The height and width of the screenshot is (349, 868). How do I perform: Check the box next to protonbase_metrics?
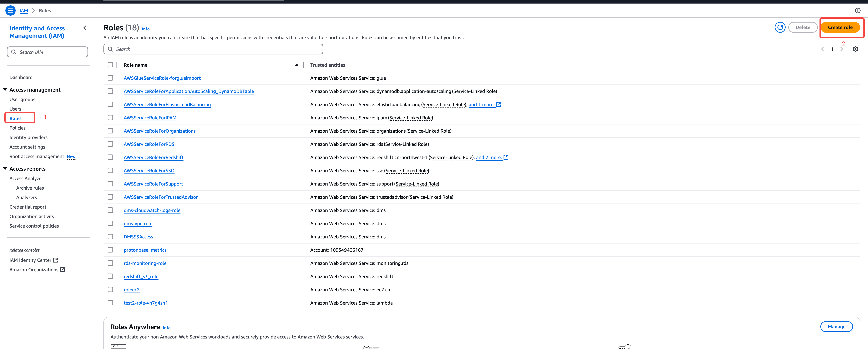[110, 250]
